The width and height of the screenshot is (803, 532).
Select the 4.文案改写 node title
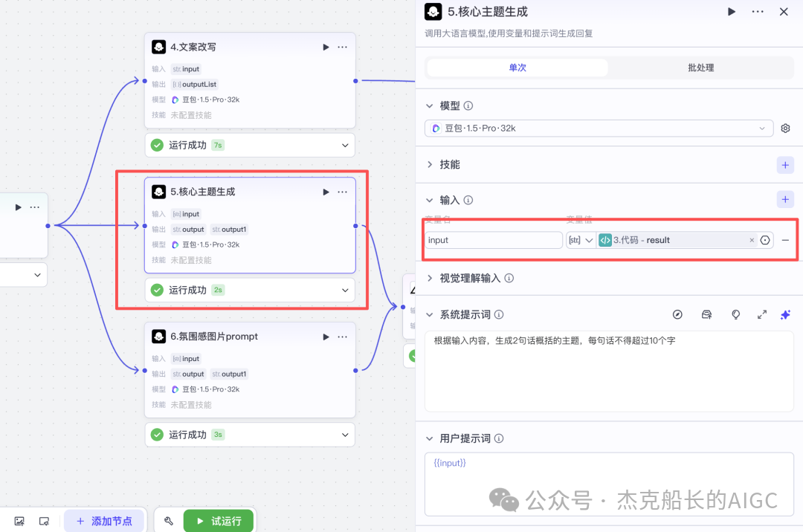pos(193,47)
